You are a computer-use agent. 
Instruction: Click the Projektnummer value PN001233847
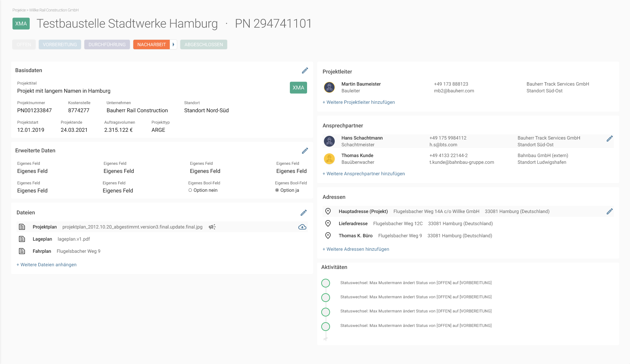(34, 111)
